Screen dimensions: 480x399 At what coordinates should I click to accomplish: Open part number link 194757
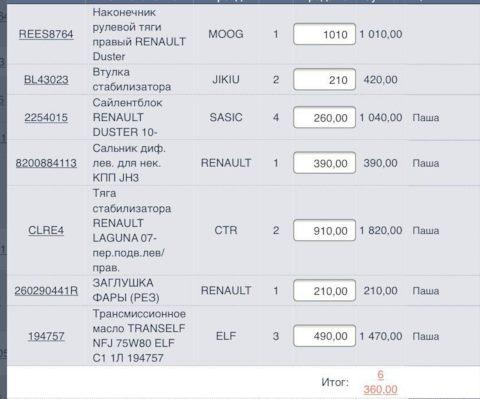pos(46,336)
